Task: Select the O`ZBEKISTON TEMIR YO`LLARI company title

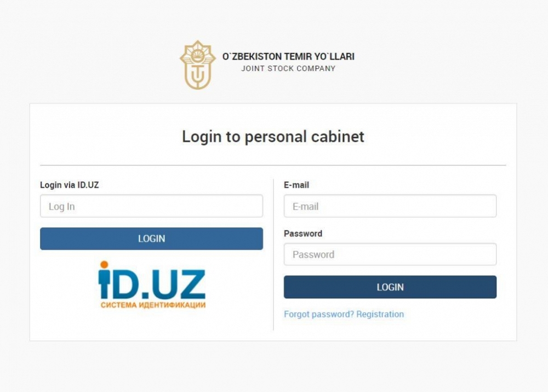Action: tap(288, 56)
